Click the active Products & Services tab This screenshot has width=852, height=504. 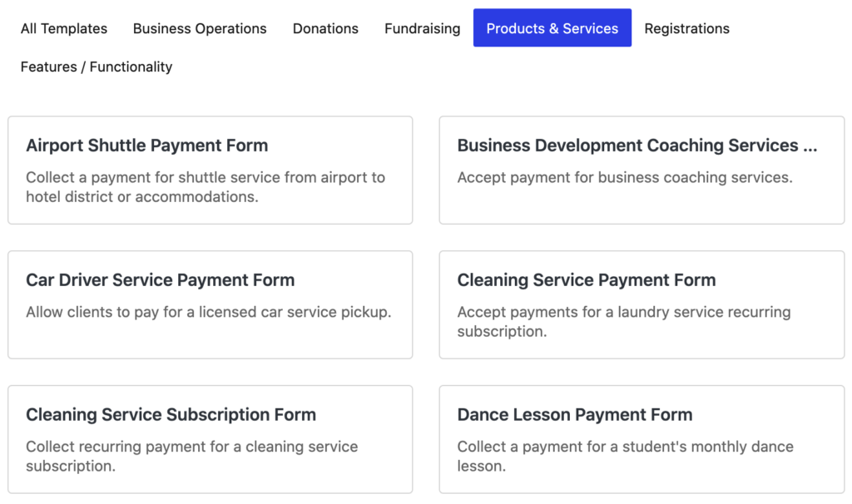click(552, 28)
